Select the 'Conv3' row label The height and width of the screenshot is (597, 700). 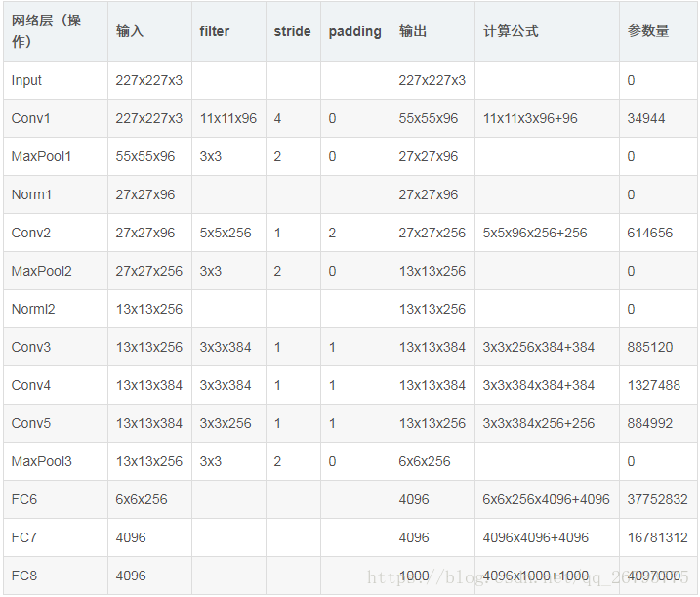click(31, 347)
